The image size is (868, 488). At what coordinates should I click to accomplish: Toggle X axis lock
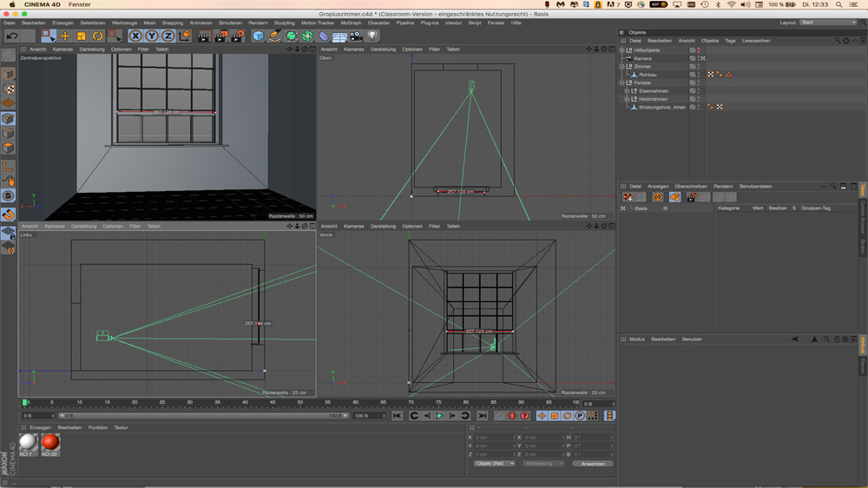[135, 36]
